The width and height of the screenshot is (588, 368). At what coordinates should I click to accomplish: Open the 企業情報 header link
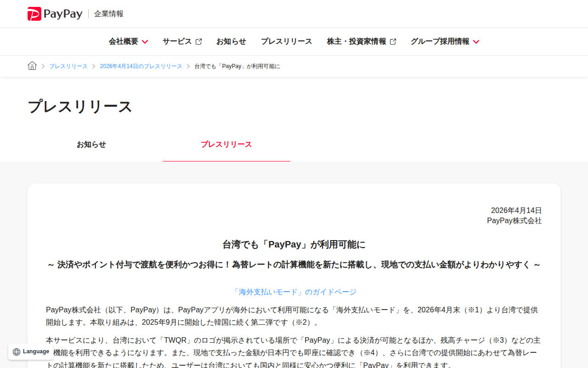109,14
